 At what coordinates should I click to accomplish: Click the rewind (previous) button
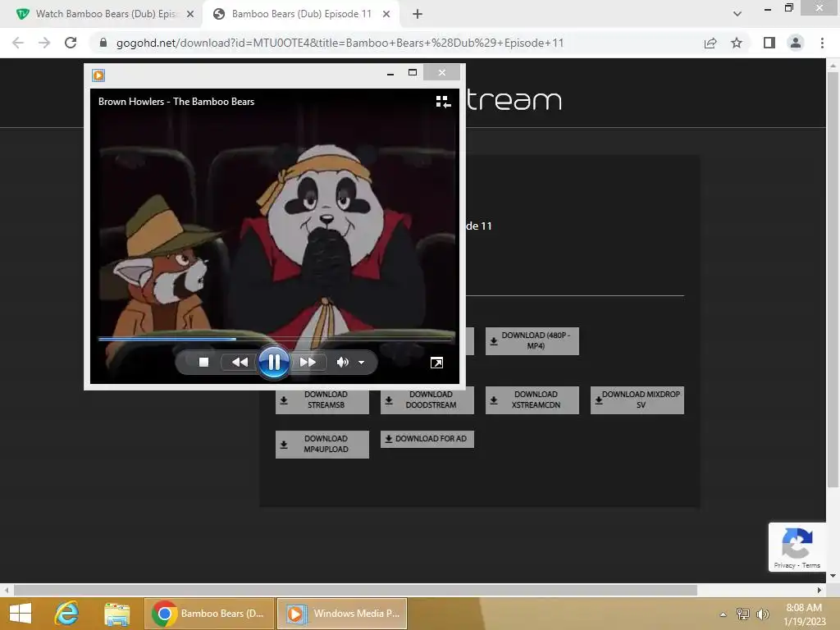[240, 363]
